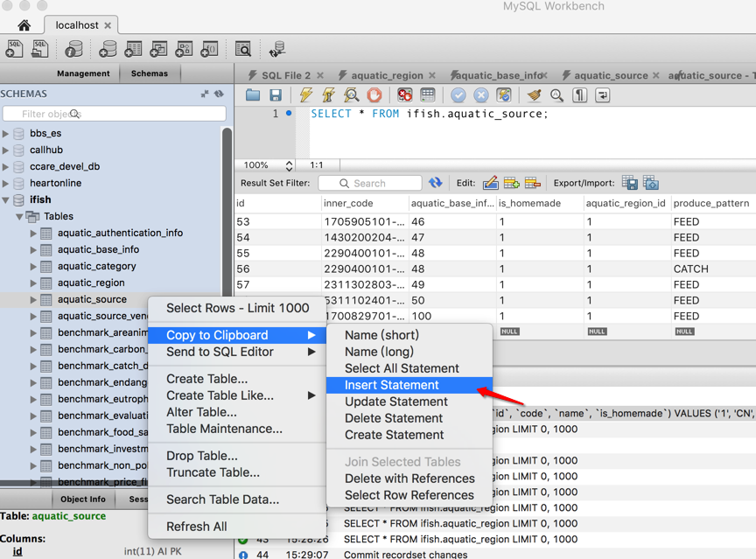Image resolution: width=756 pixels, height=559 pixels.
Task: Open script file folder icon in editor
Action: coord(253,95)
